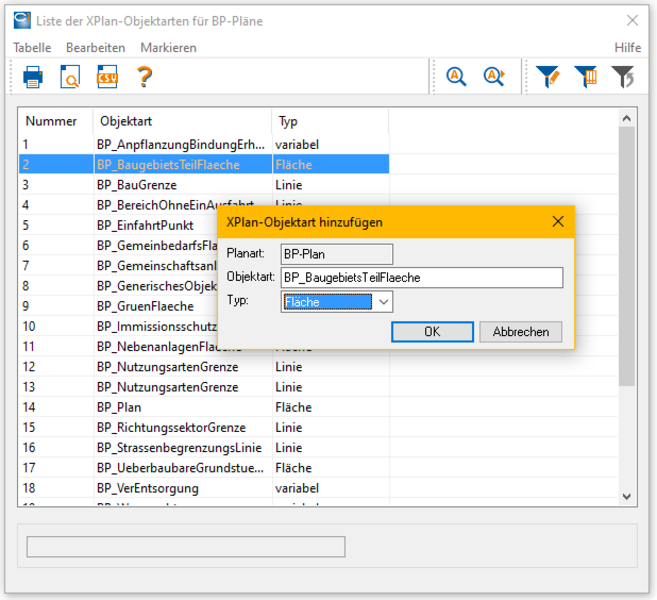Click the Typ column header
Image resolution: width=657 pixels, height=600 pixels.
(331, 121)
